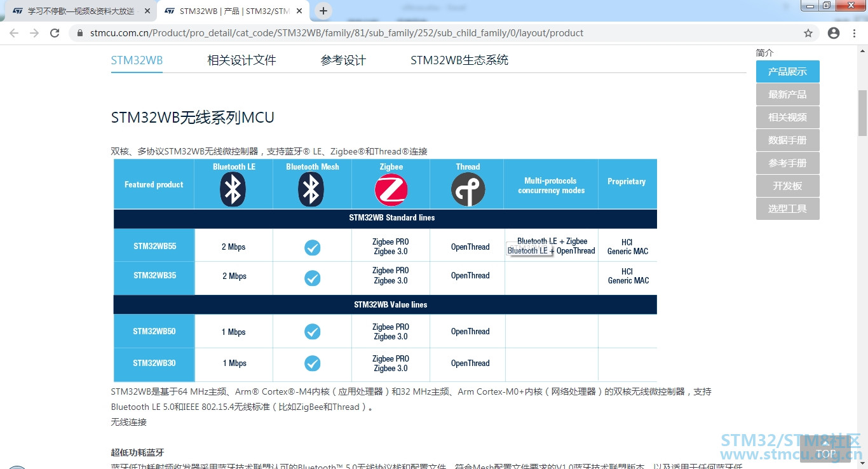Viewport: 868px width, 469px height.
Task: Switch to the 学习不停歇—视频&资料大放送 tab
Action: 79,11
